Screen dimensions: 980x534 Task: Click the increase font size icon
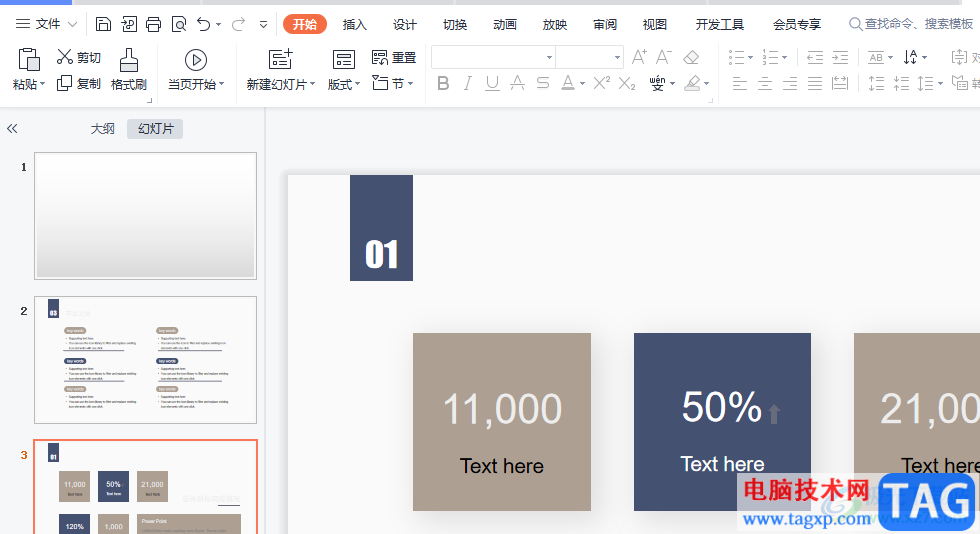639,58
